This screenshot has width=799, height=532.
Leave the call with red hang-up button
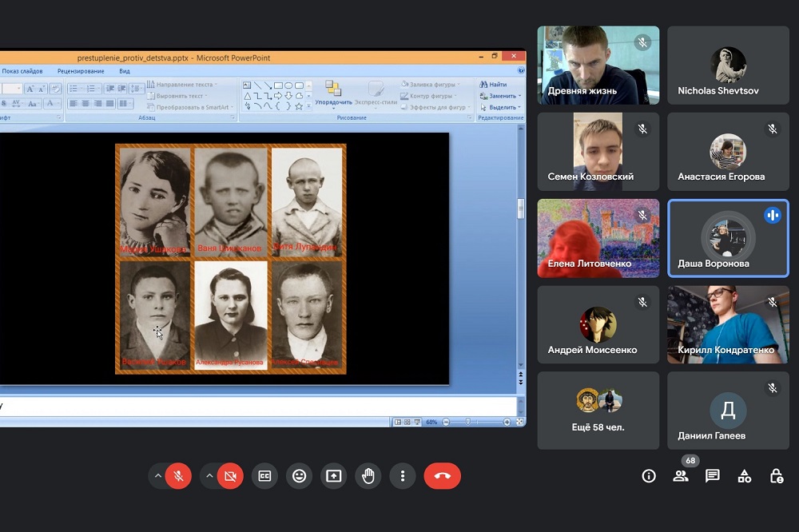[443, 476]
